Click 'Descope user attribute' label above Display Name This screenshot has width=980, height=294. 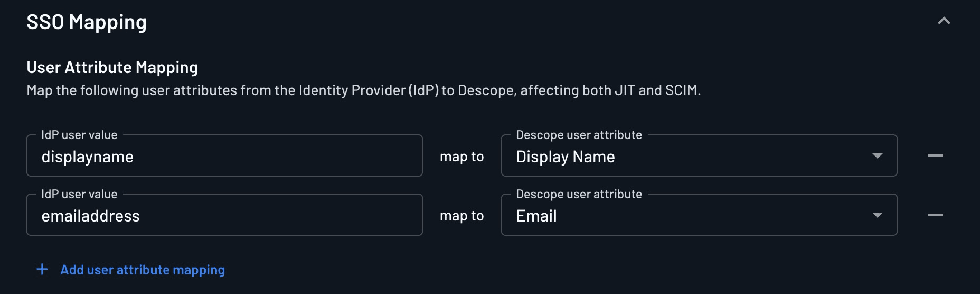click(579, 135)
